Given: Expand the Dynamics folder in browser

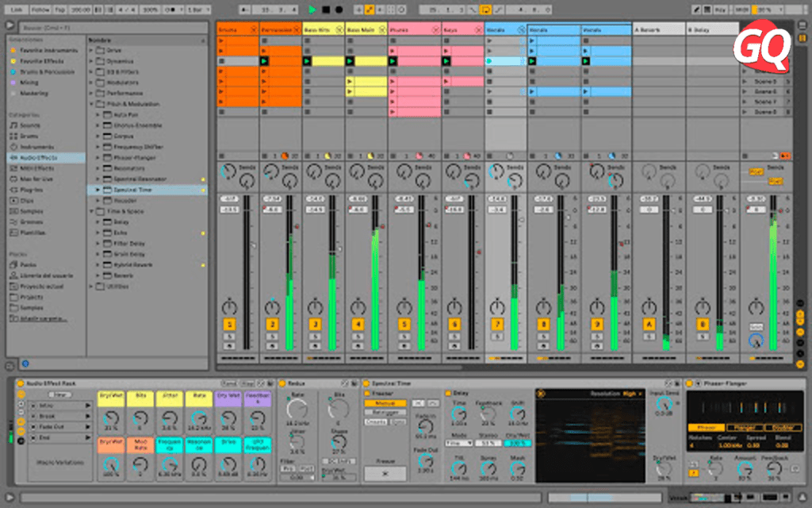Looking at the screenshot, I should (x=91, y=61).
